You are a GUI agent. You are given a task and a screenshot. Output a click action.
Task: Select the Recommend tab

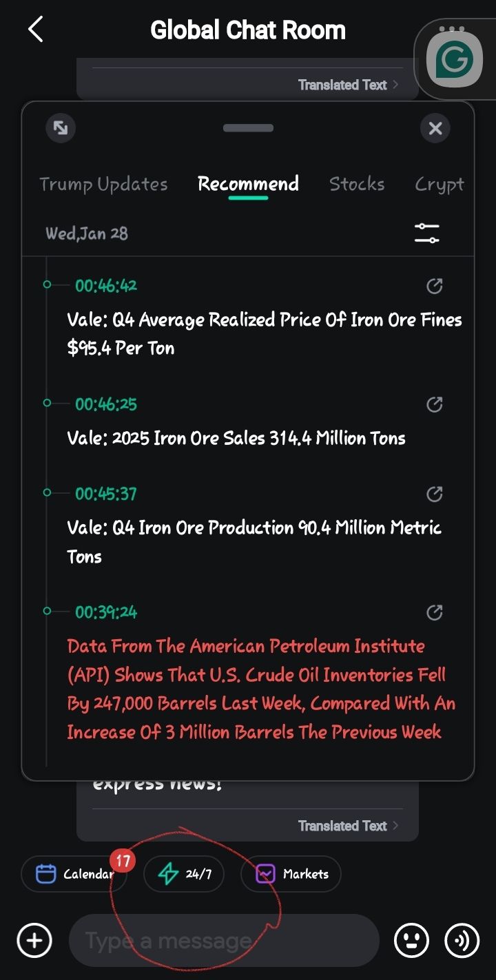click(248, 184)
